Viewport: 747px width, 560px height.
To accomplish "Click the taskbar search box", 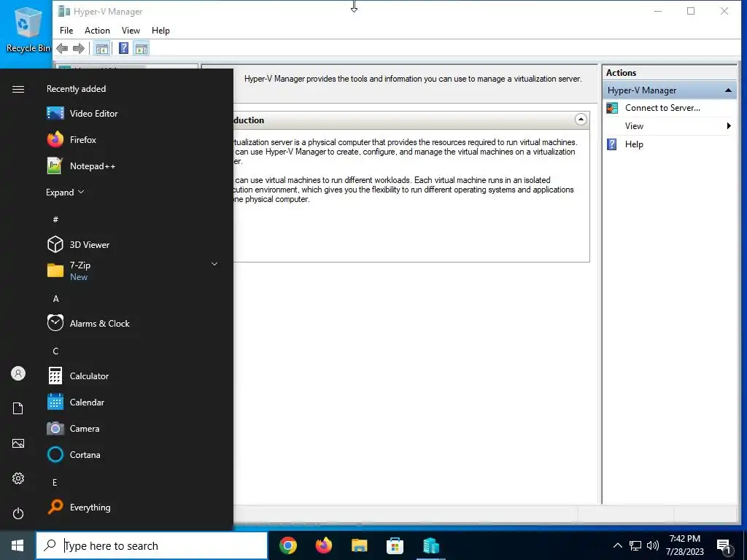I will click(152, 545).
